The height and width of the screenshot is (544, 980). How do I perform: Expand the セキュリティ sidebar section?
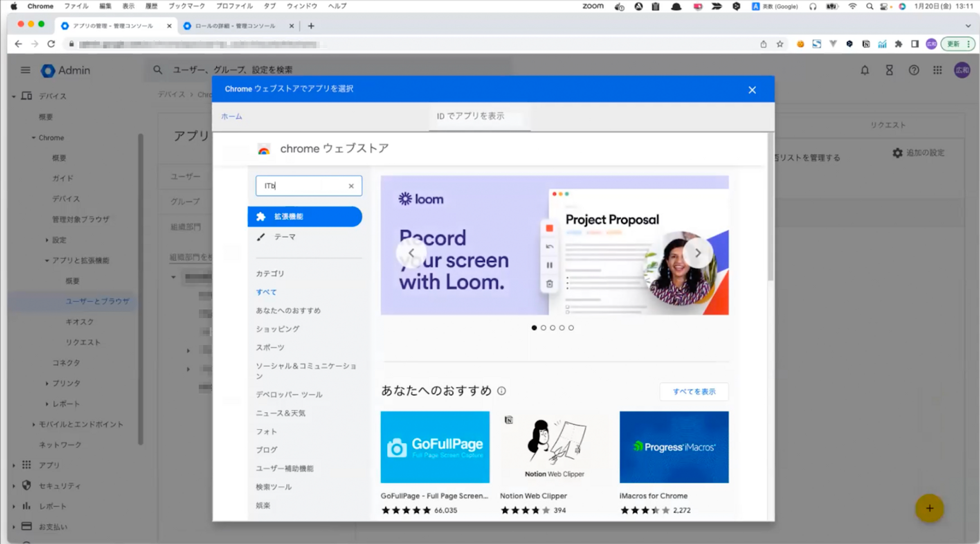point(14,486)
